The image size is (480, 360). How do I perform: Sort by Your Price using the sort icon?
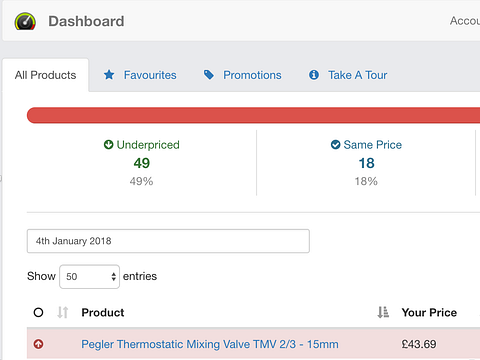click(x=383, y=312)
